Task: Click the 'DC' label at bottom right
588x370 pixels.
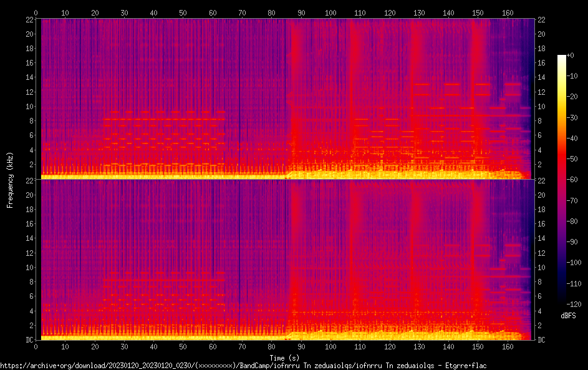Action: (542, 340)
